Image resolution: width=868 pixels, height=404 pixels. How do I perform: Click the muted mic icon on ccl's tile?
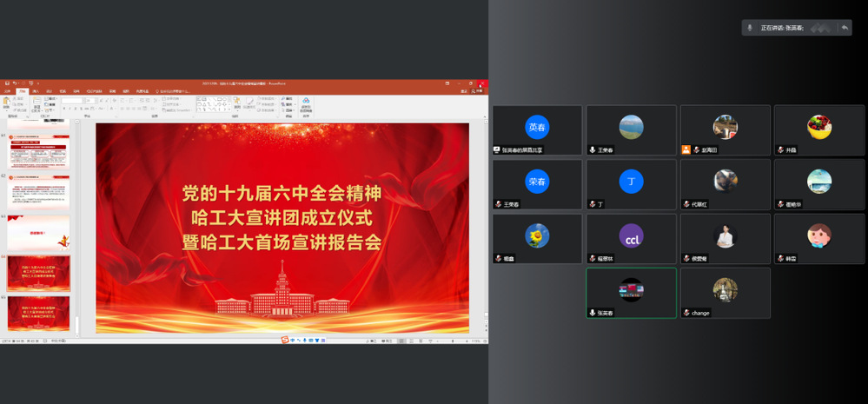point(593,258)
